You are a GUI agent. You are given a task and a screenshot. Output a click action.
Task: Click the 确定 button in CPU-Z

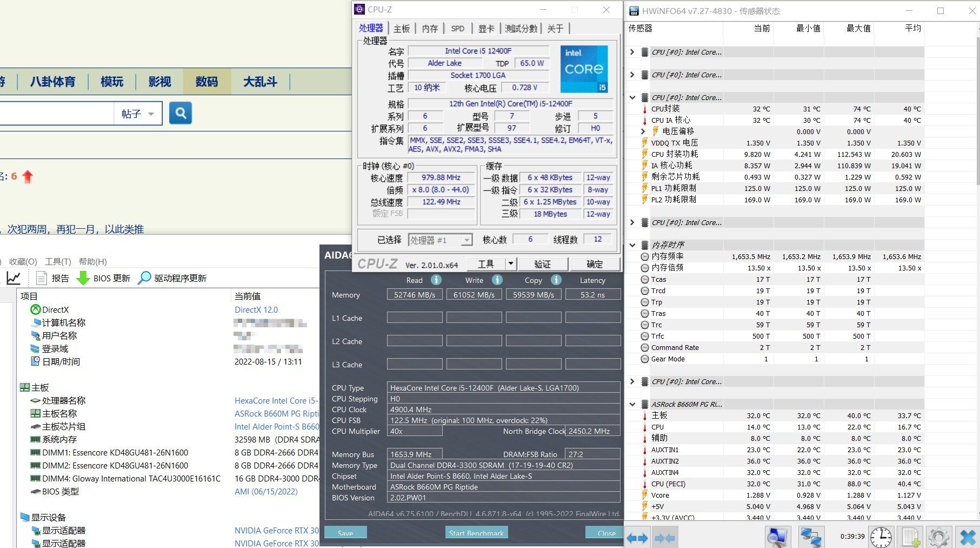point(595,263)
